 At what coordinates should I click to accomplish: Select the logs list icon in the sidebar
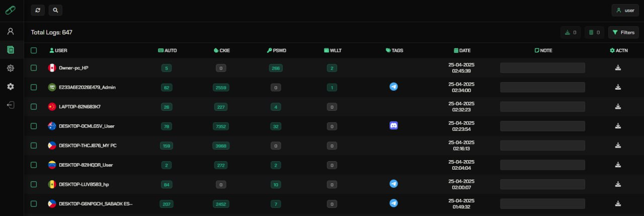click(11, 50)
